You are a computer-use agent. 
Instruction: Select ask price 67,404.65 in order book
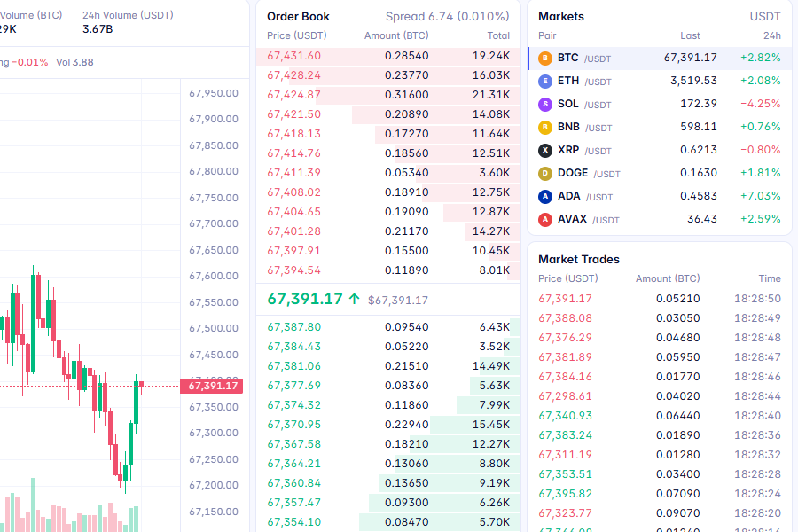point(293,212)
